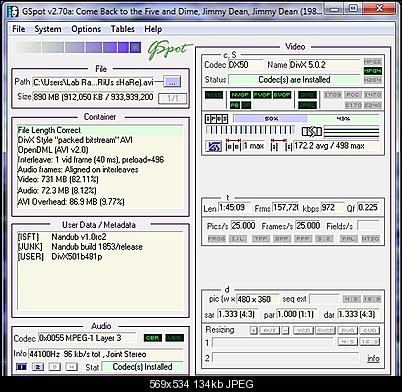Click the VCD resizing preset button
Viewport: 402px width, 392px height.
tap(304, 330)
